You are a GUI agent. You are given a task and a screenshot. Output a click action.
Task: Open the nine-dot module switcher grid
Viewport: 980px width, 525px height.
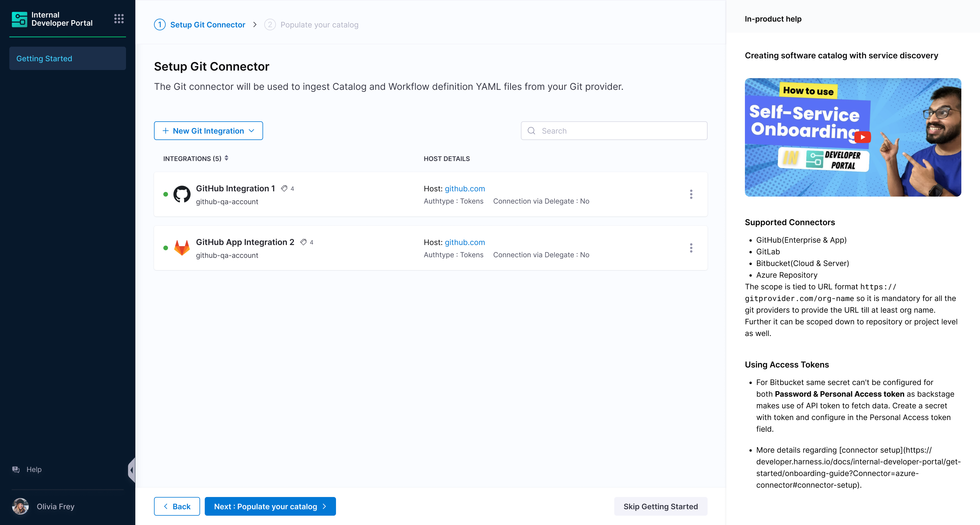pyautogui.click(x=119, y=19)
